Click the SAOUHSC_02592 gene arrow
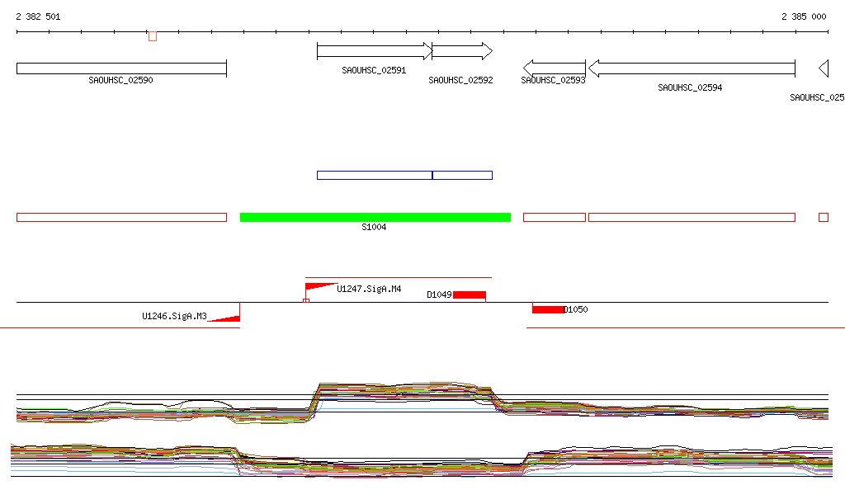The height and width of the screenshot is (504, 845). [x=462, y=51]
